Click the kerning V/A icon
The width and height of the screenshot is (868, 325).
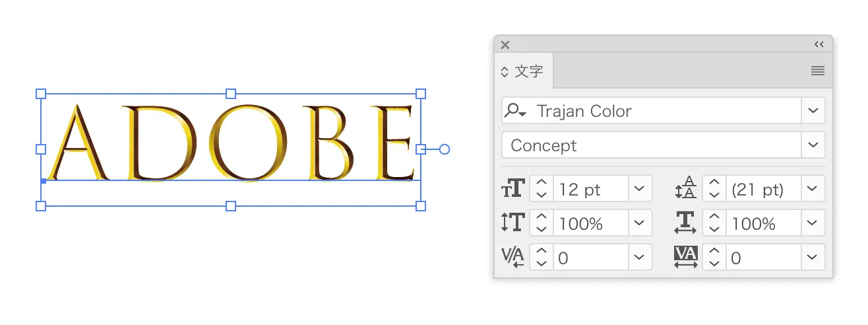(x=512, y=257)
